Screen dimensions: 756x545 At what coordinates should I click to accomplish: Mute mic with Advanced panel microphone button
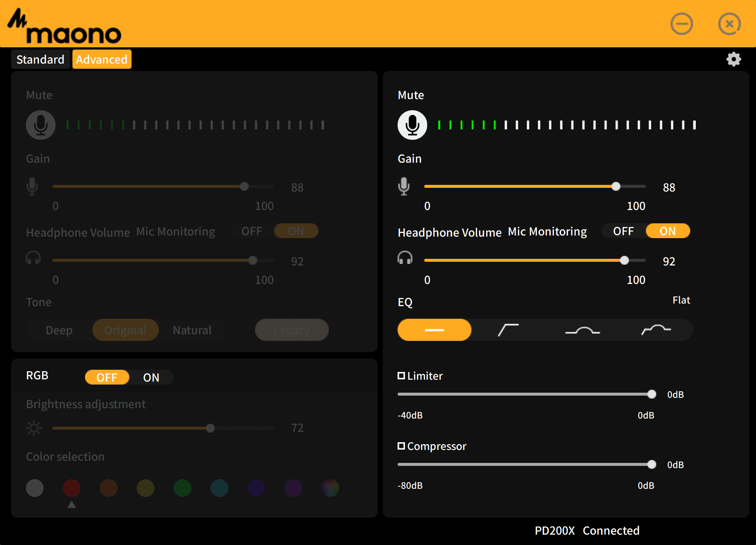[412, 125]
